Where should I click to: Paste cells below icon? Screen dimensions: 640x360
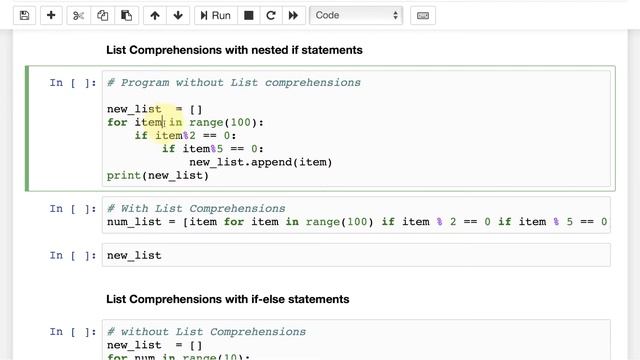[127, 16]
